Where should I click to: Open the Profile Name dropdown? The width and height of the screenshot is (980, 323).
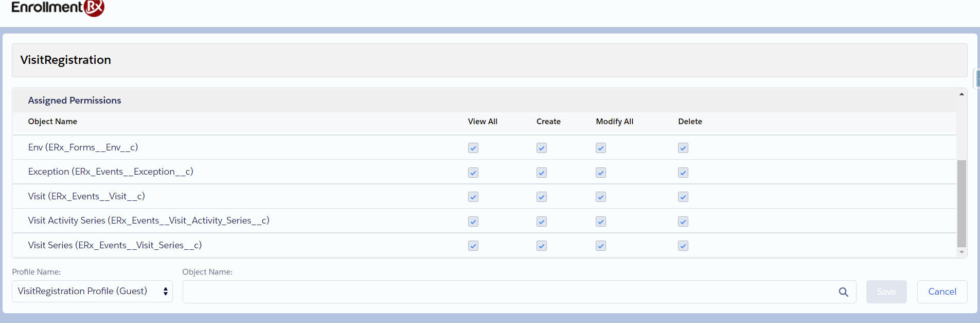92,292
